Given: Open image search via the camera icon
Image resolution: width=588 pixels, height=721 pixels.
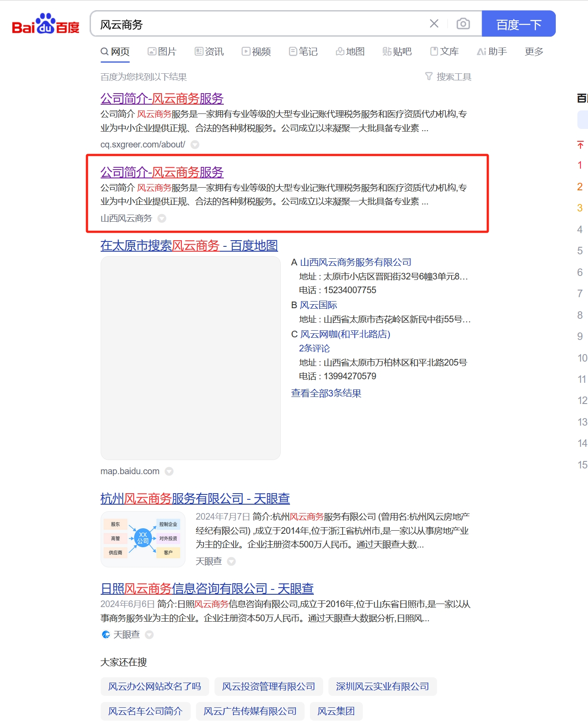Looking at the screenshot, I should [463, 24].
